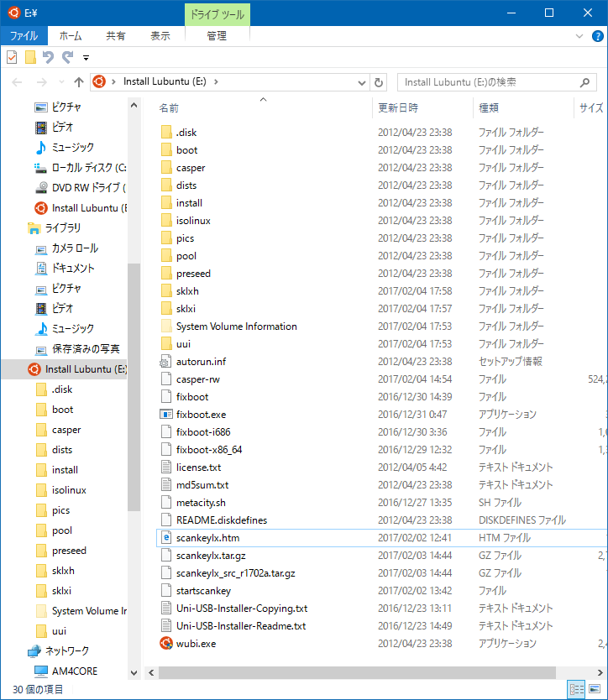Viewport: 608px width, 700px height.
Task: Switch to large thumbnails view button
Action: (595, 689)
